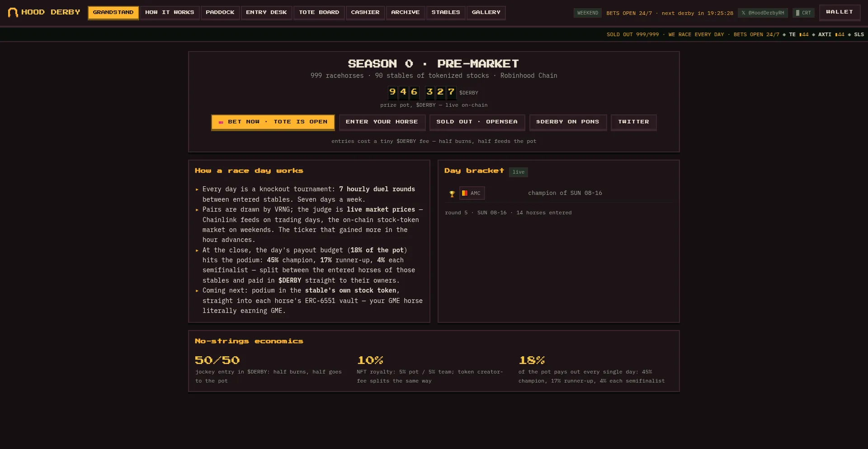Click Bet Now · Tote Is Open
This screenshot has height=449, width=868.
pyautogui.click(x=273, y=122)
